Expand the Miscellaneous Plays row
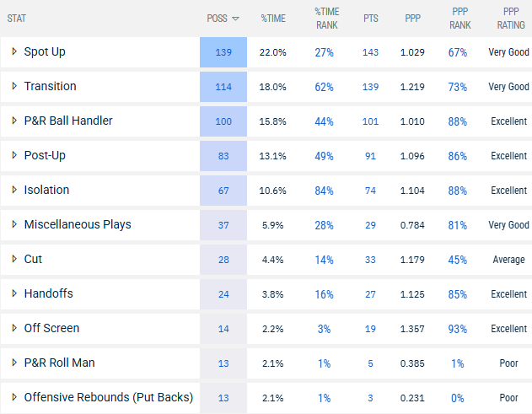Screen dimensions: 532x414 click(x=14, y=225)
